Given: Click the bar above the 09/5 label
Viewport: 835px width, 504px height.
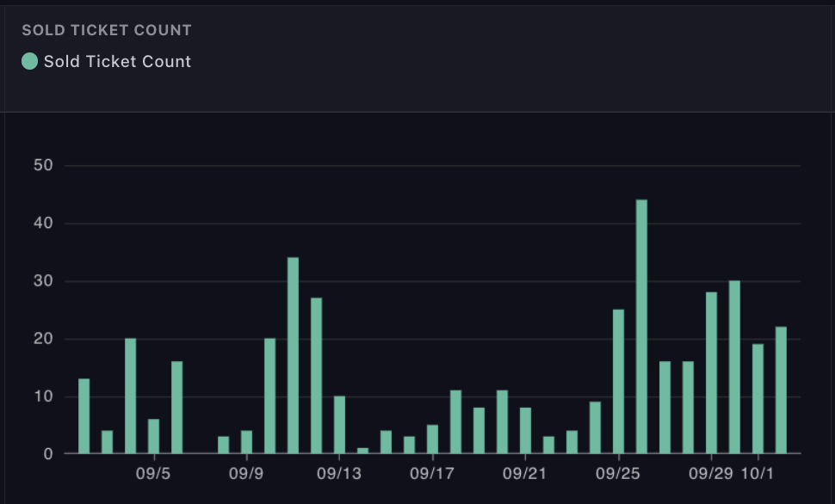Looking at the screenshot, I should (x=153, y=436).
